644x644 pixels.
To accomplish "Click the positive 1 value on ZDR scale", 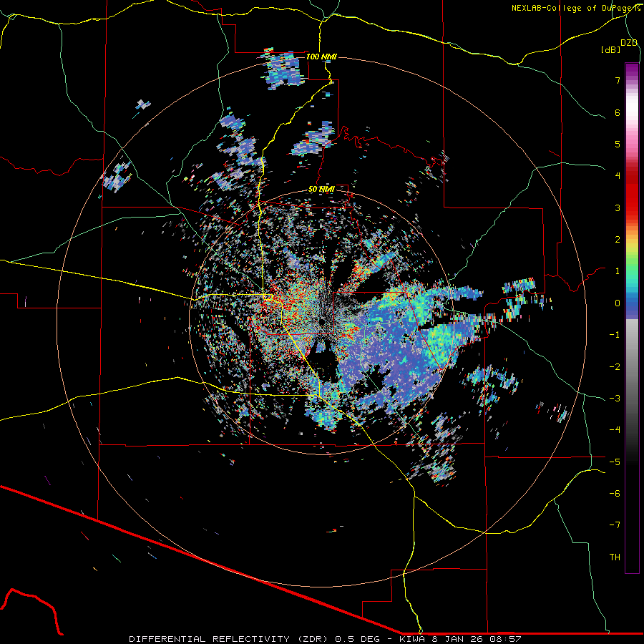I will point(618,271).
